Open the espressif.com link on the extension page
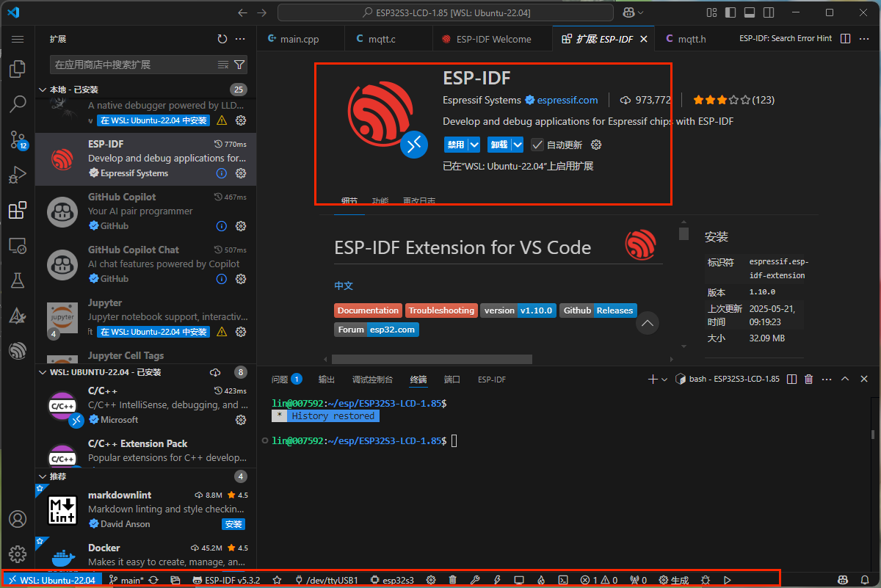This screenshot has width=881, height=588. pyautogui.click(x=568, y=100)
